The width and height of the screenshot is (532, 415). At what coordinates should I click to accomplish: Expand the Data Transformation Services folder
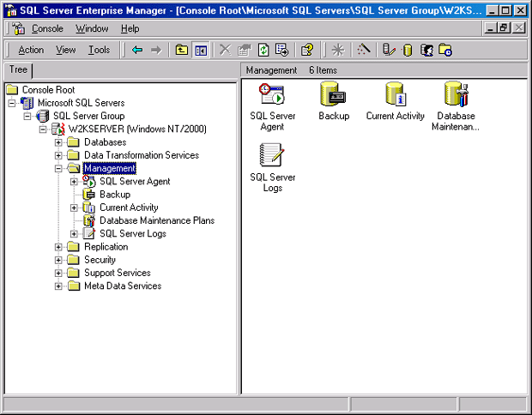click(58, 155)
